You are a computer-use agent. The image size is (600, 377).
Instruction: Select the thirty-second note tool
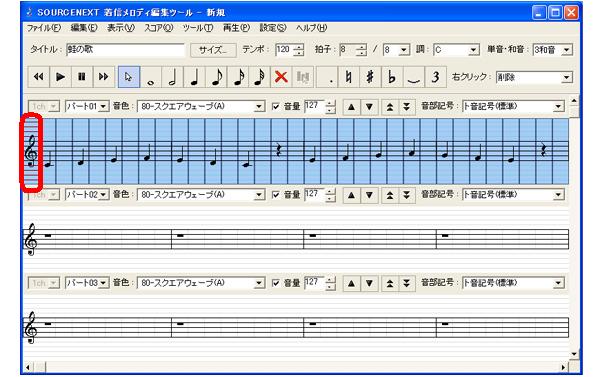pos(259,77)
